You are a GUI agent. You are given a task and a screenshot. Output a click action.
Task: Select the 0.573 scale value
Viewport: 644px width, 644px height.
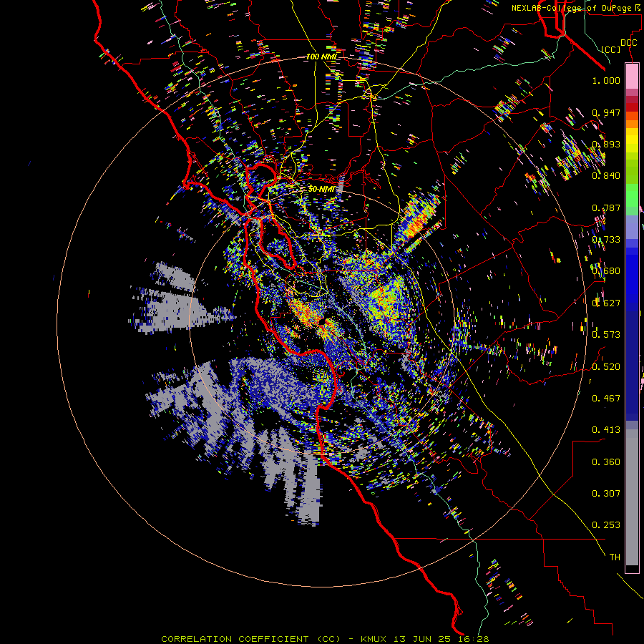[606, 335]
